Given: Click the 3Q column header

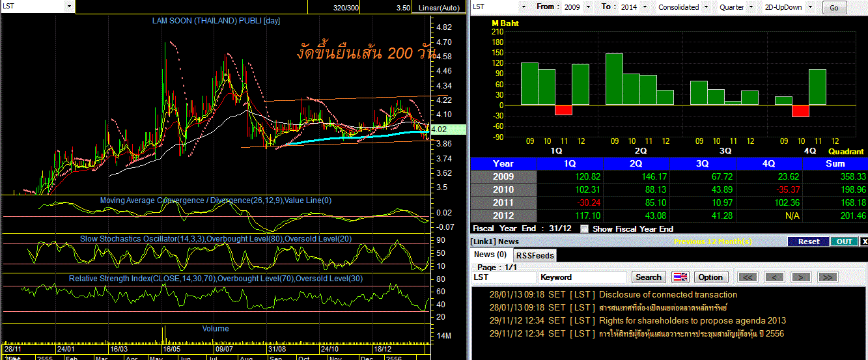Looking at the screenshot, I should coord(703,163).
